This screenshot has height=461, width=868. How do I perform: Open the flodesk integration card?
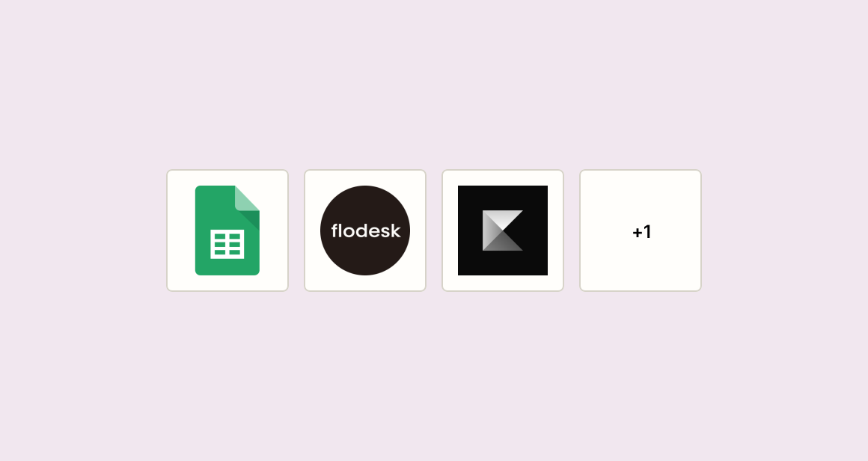click(365, 230)
